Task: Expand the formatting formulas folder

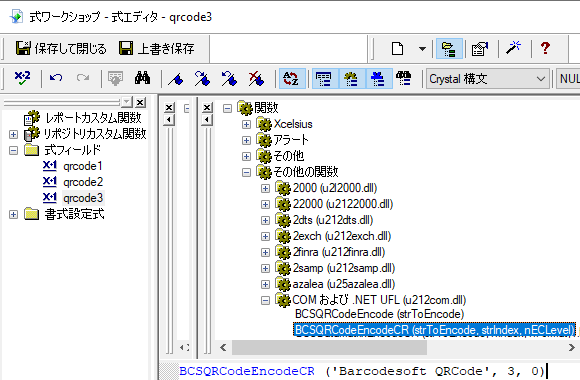Action: pyautogui.click(x=13, y=214)
